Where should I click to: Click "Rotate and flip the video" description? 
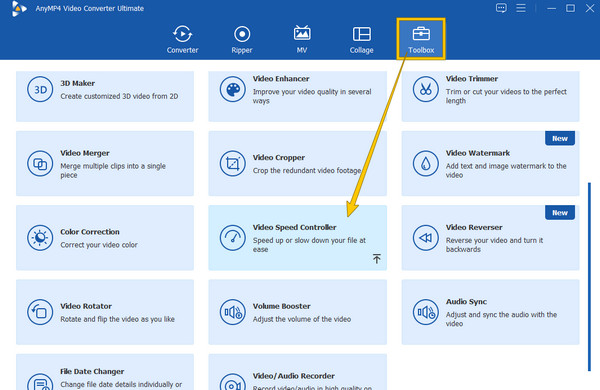[x=117, y=319]
